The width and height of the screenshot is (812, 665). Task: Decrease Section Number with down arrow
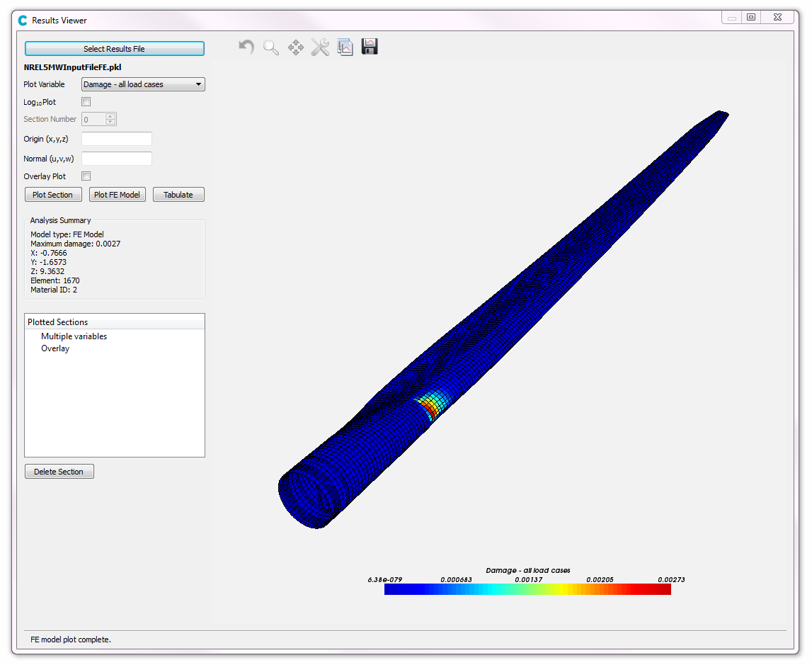[x=110, y=123]
